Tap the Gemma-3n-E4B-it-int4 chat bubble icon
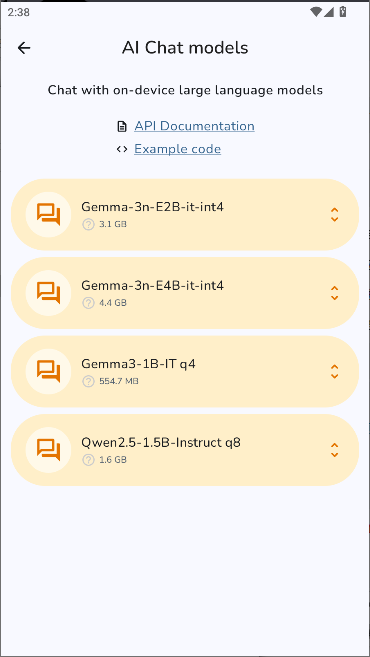 click(49, 293)
